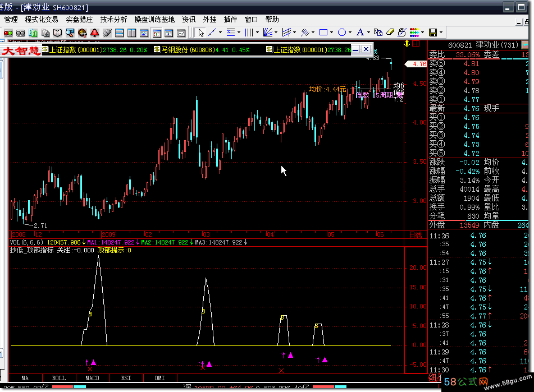Expand the horizontal lines tool dropdown arrow
This screenshot has height=392, width=534.
coord(239,33)
